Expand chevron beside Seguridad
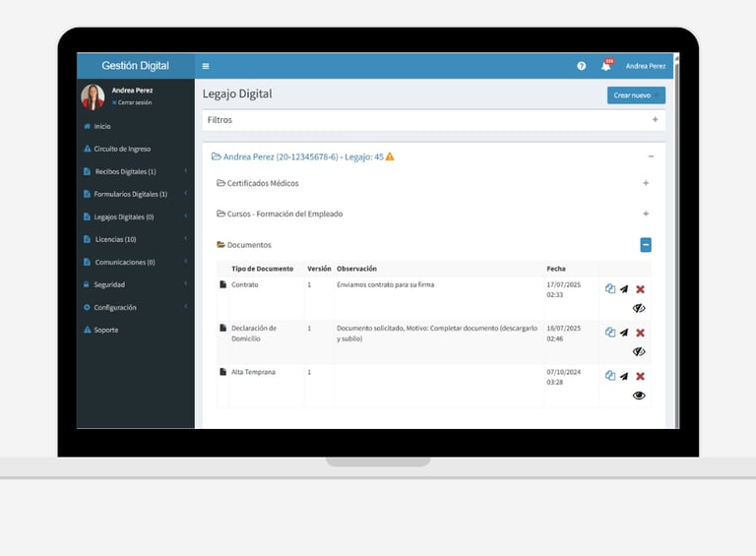Image resolution: width=756 pixels, height=556 pixels. 186,284
